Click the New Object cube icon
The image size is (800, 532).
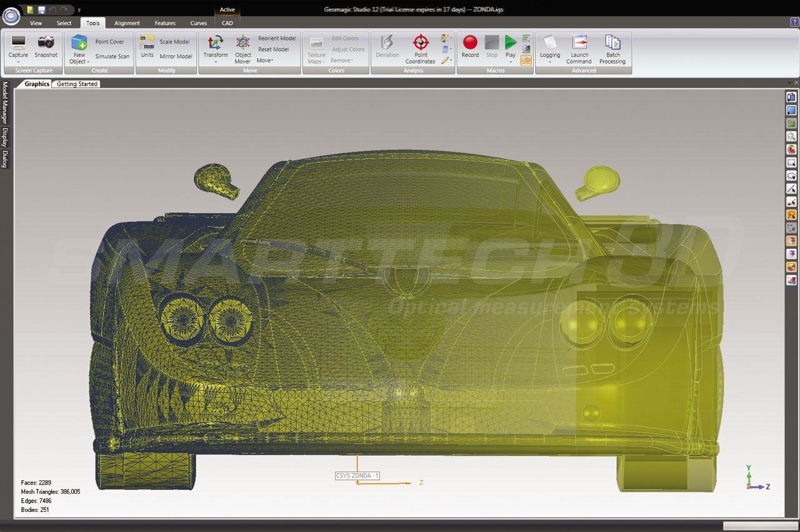point(79,43)
